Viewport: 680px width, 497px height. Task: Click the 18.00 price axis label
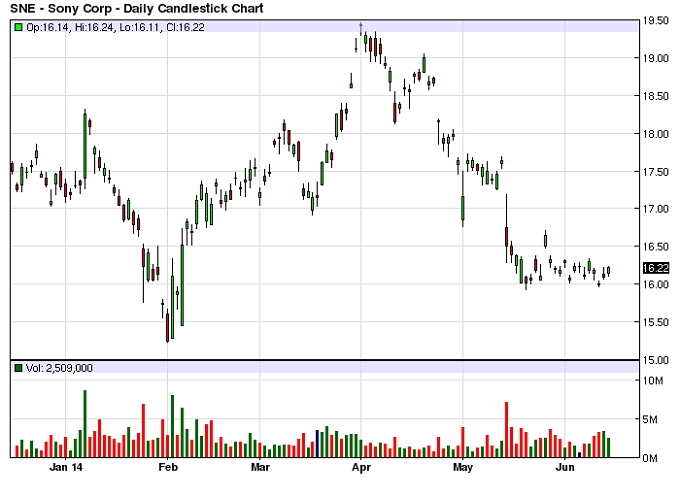point(655,134)
